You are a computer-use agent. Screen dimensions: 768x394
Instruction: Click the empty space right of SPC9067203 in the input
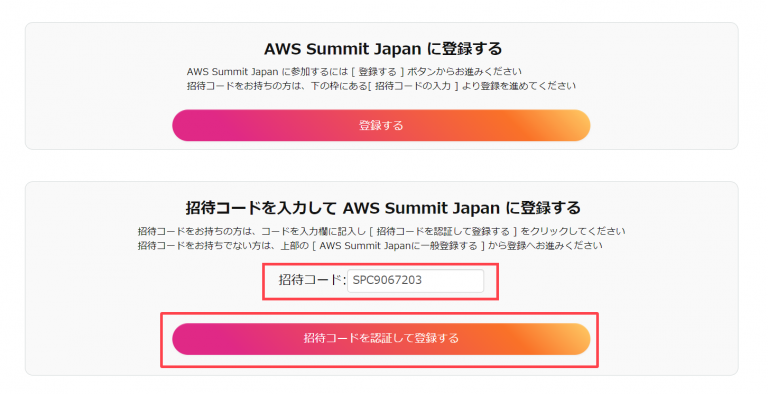(x=453, y=281)
